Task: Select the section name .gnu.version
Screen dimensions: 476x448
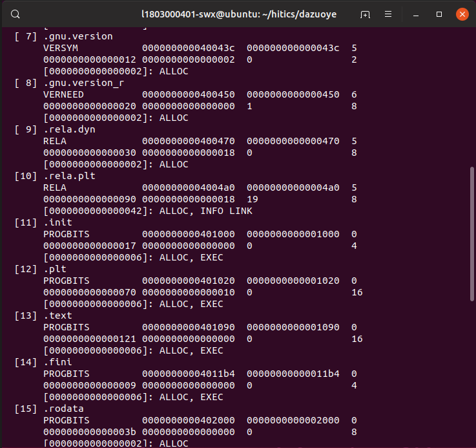Action: (78, 36)
